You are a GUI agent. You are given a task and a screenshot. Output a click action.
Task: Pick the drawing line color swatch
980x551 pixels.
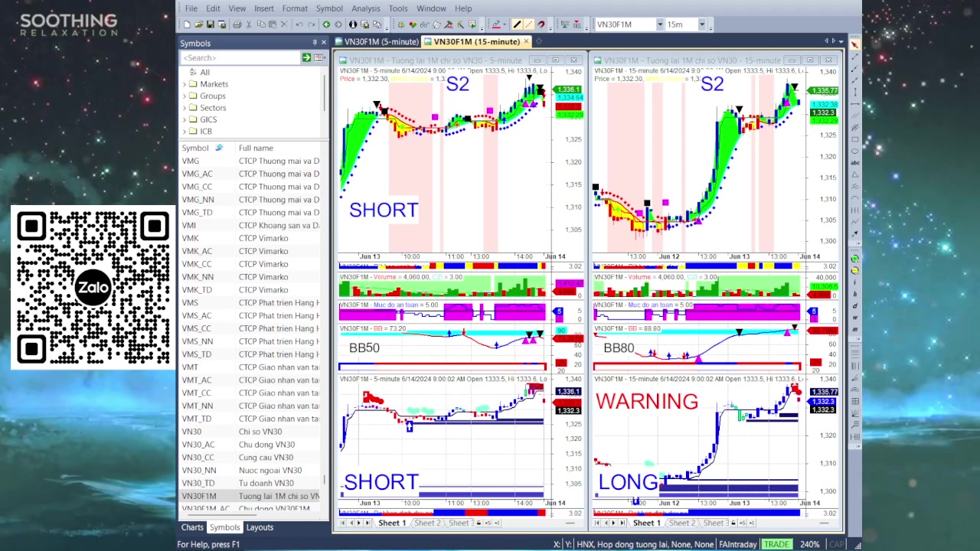[x=496, y=24]
